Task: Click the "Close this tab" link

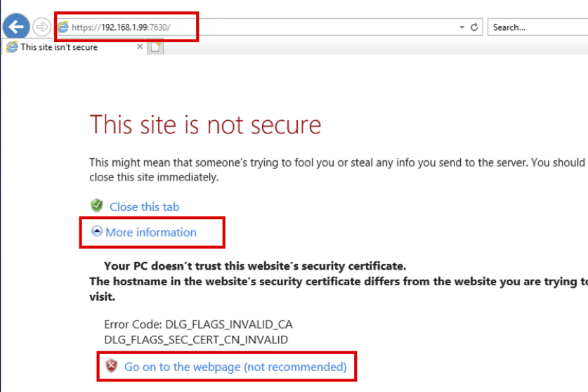Action: pyautogui.click(x=144, y=207)
